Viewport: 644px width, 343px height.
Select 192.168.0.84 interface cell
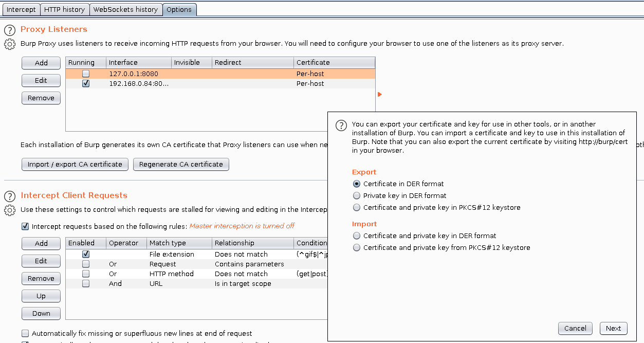[x=139, y=83]
